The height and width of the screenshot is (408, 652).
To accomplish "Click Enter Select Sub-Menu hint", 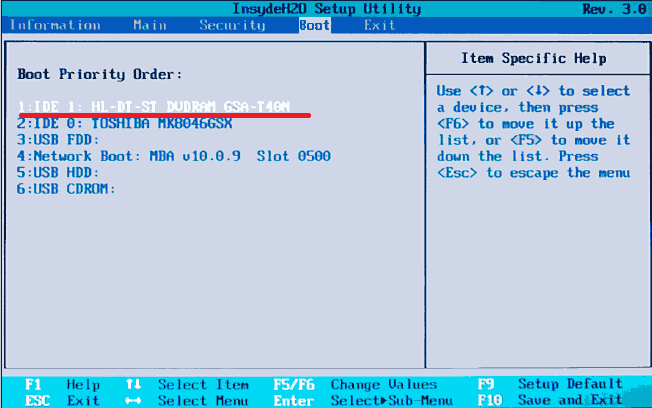I will click(x=363, y=401).
